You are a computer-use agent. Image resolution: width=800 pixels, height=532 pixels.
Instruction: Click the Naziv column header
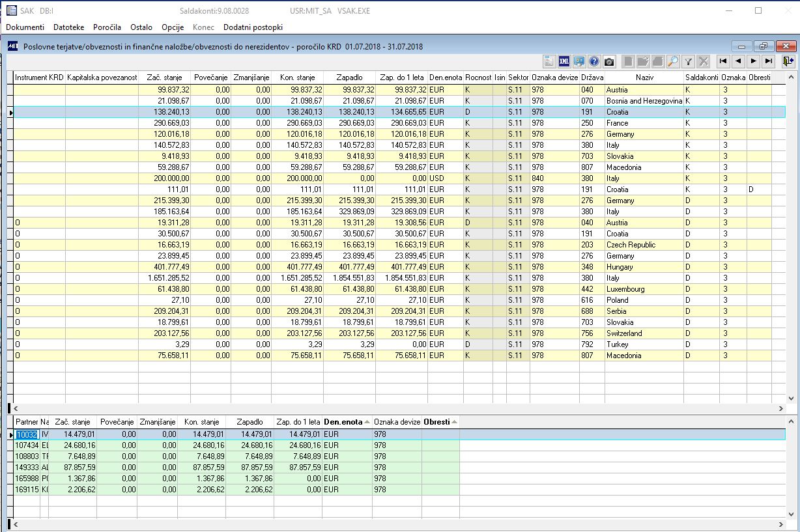click(644, 77)
